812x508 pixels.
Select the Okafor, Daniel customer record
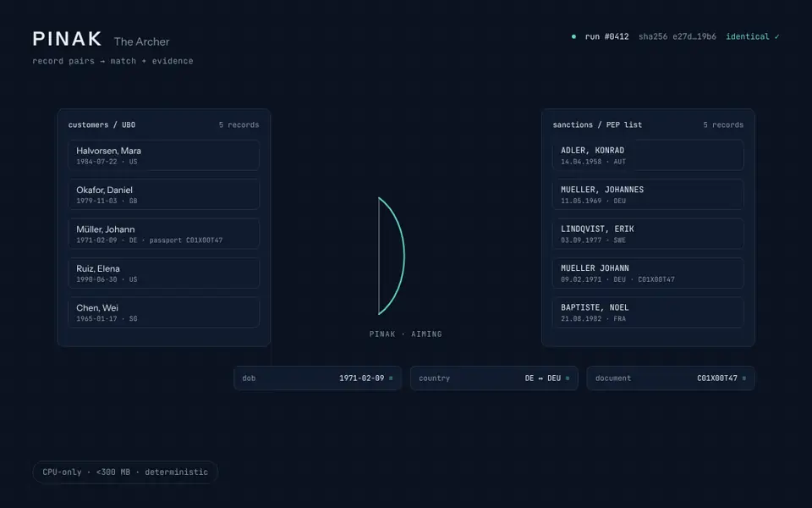163,195
